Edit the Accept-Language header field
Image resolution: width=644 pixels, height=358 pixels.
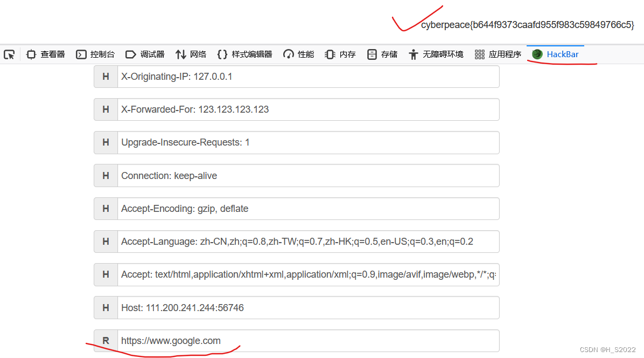(309, 242)
